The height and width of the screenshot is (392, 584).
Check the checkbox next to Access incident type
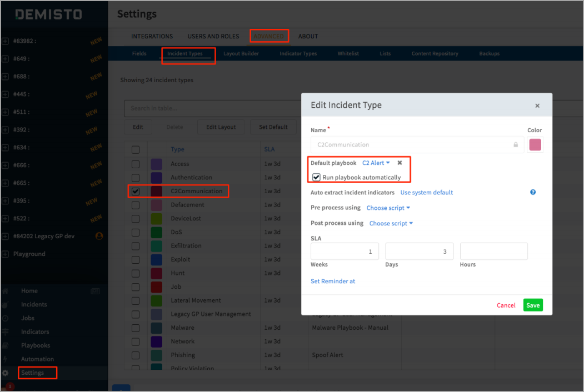pyautogui.click(x=135, y=163)
